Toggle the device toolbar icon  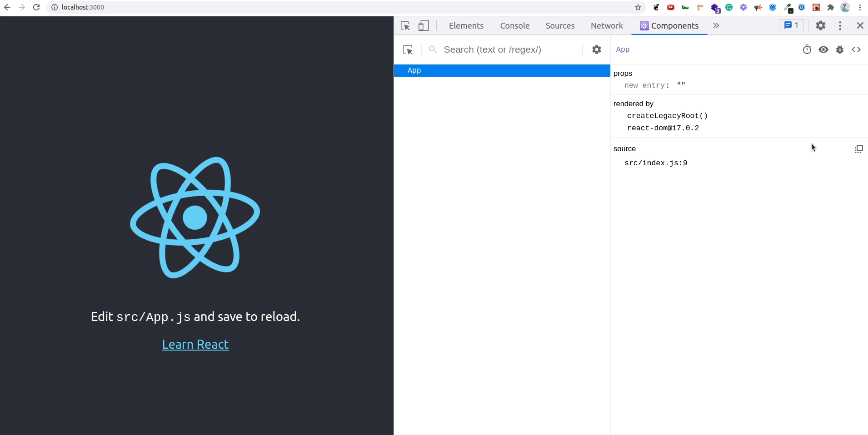(424, 26)
